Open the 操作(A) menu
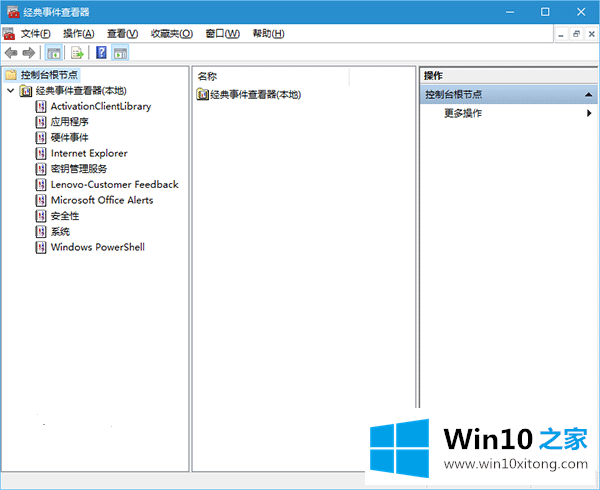600x490 pixels. tap(79, 34)
